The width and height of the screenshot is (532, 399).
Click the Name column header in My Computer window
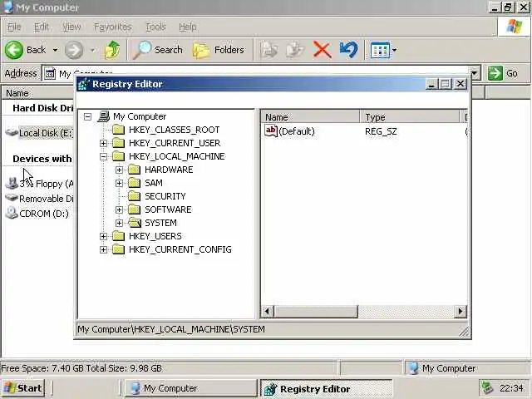coord(38,93)
